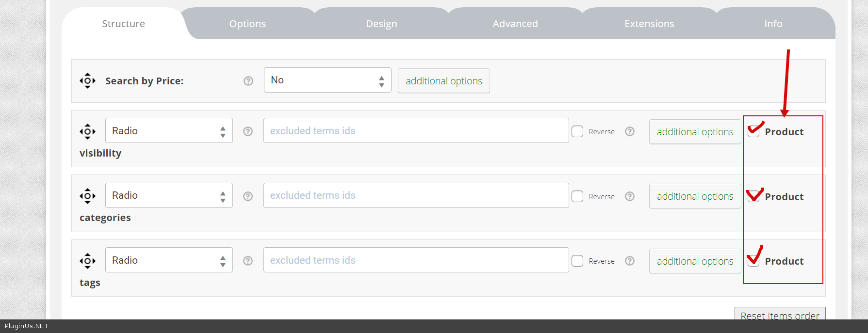Open the Search by Price dropdown showing No
The width and height of the screenshot is (868, 333).
pyautogui.click(x=328, y=80)
